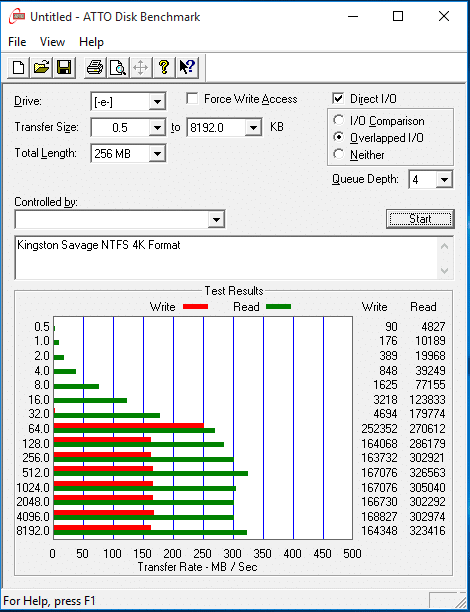Activate the context help arrow icon
470x612 pixels.
pyautogui.click(x=187, y=68)
